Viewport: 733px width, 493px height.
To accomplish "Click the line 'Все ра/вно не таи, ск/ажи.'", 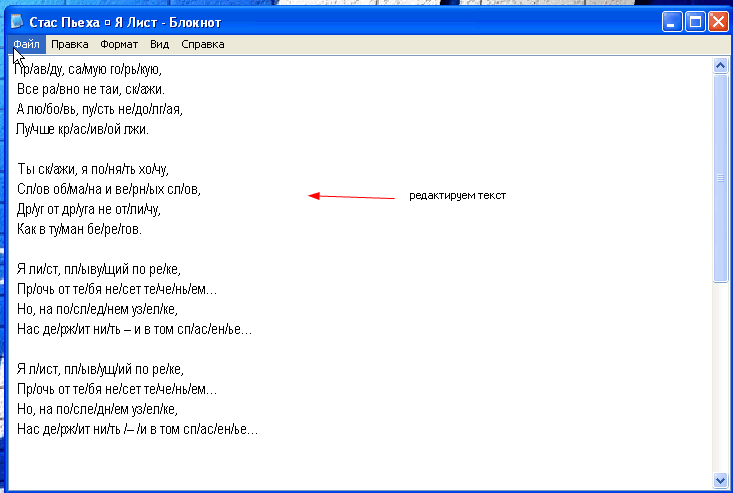I will point(91,89).
